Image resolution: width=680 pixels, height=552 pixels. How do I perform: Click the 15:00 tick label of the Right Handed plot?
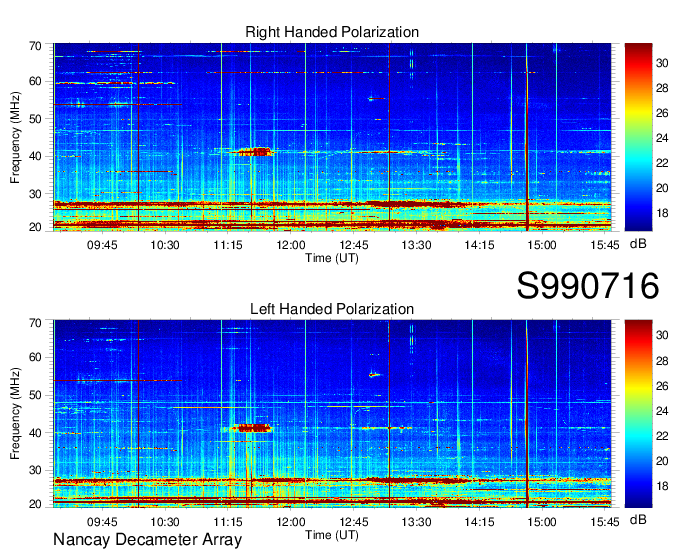(x=542, y=245)
